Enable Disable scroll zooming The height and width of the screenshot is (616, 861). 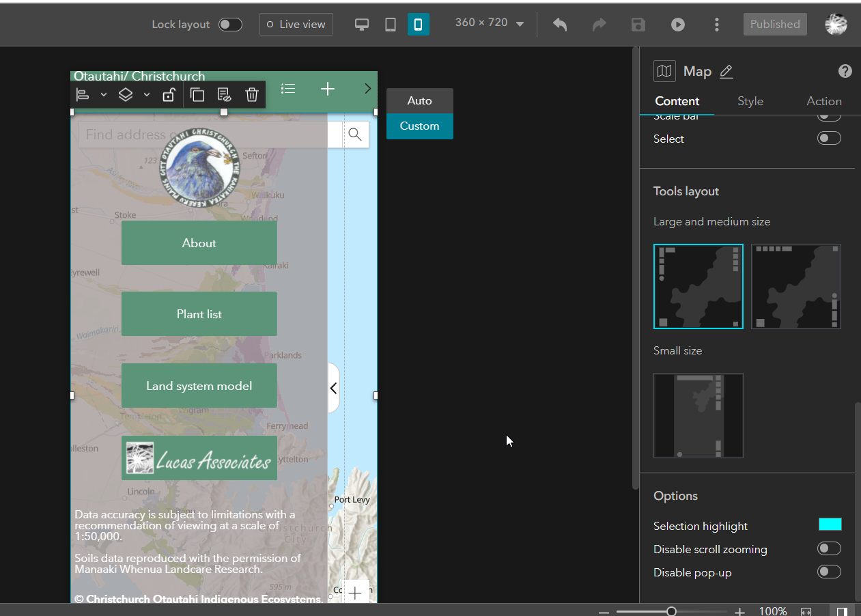click(x=829, y=548)
